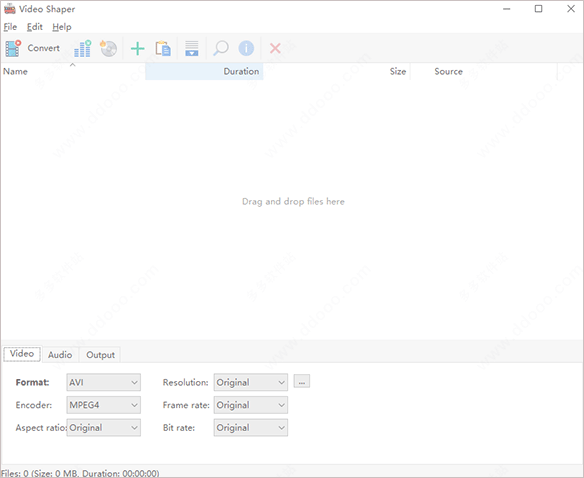Click the 'Resolution:' label
Viewport: 584px width, 478px height.
(185, 382)
